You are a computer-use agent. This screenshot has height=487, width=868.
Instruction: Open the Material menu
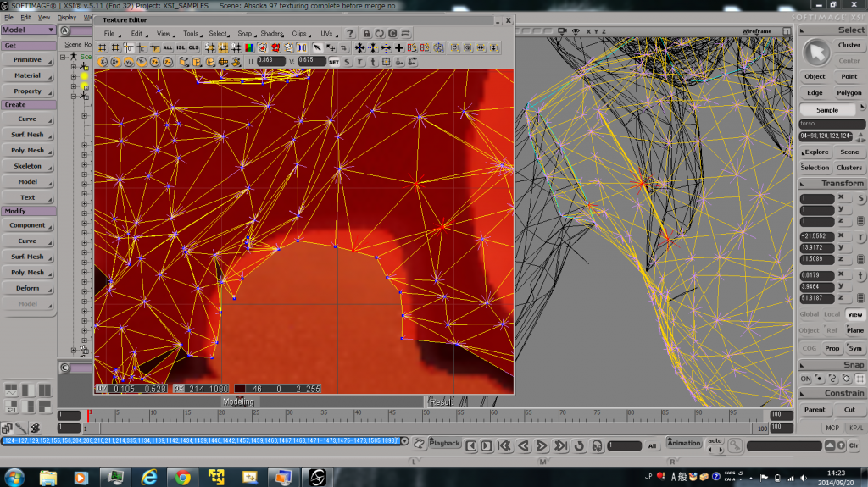[28, 75]
